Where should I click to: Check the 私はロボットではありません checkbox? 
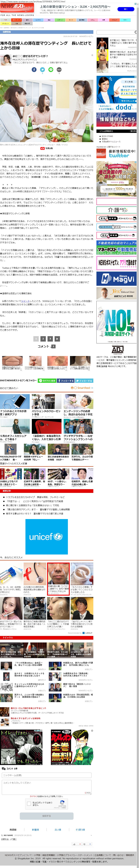tap(29, 804)
